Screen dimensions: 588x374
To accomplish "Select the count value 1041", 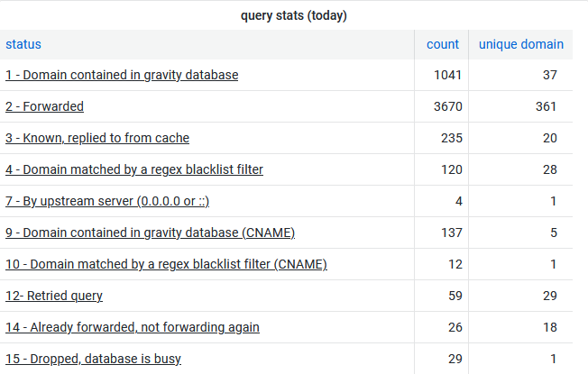I will tap(447, 75).
